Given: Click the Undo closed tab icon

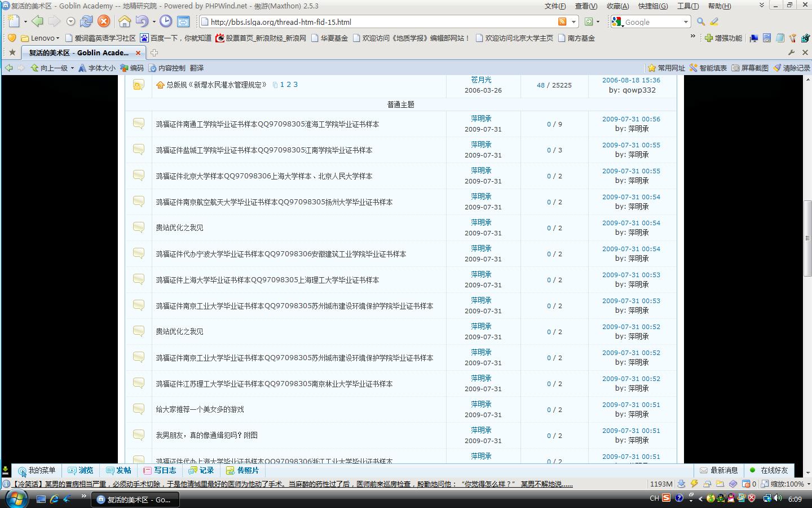Looking at the screenshot, I should [x=142, y=21].
